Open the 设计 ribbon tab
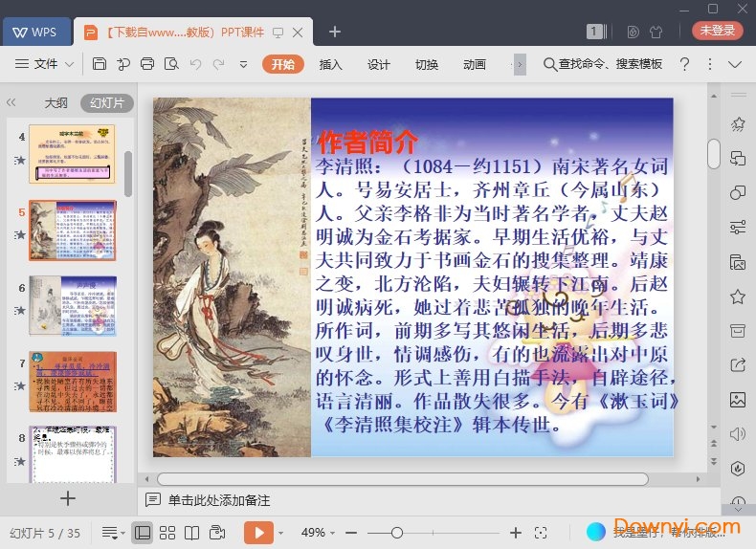756x549 pixels. pyautogui.click(x=379, y=64)
